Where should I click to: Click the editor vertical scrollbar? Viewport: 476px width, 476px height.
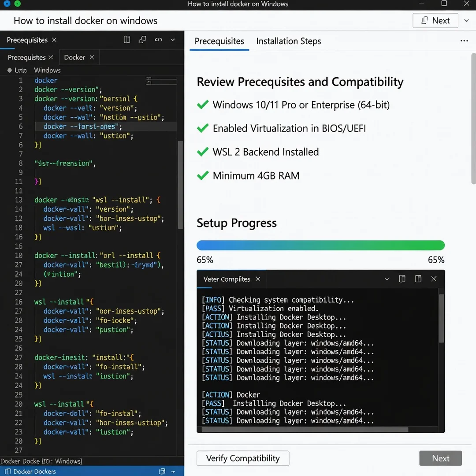click(x=180, y=185)
